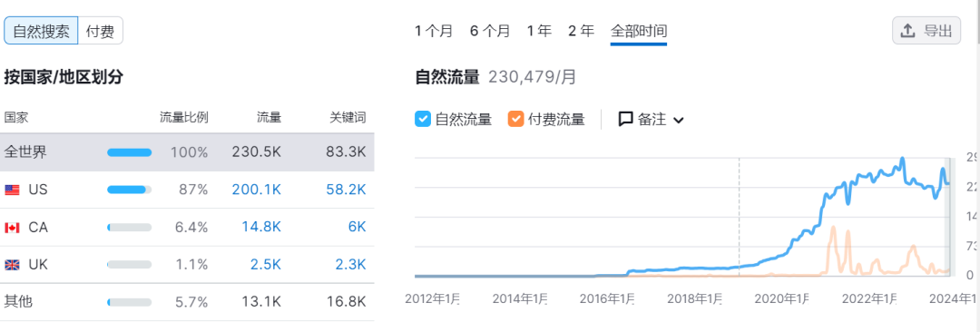Click the 2014年1月 axis label
Image resolution: width=980 pixels, height=332 pixels.
[x=519, y=298]
